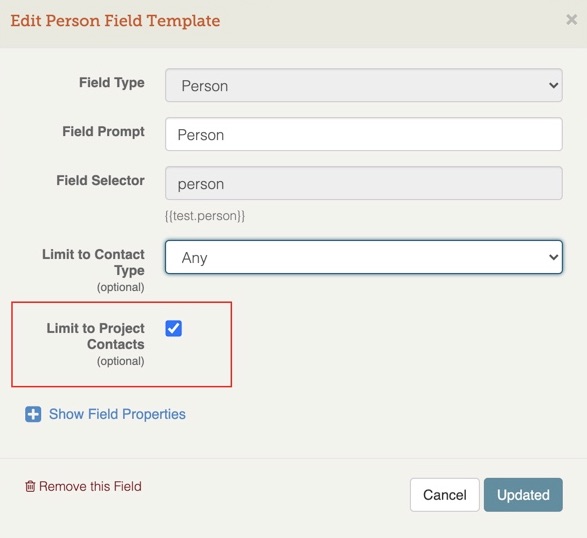Click the Cancel button
This screenshot has height=538, width=587.
tap(445, 495)
